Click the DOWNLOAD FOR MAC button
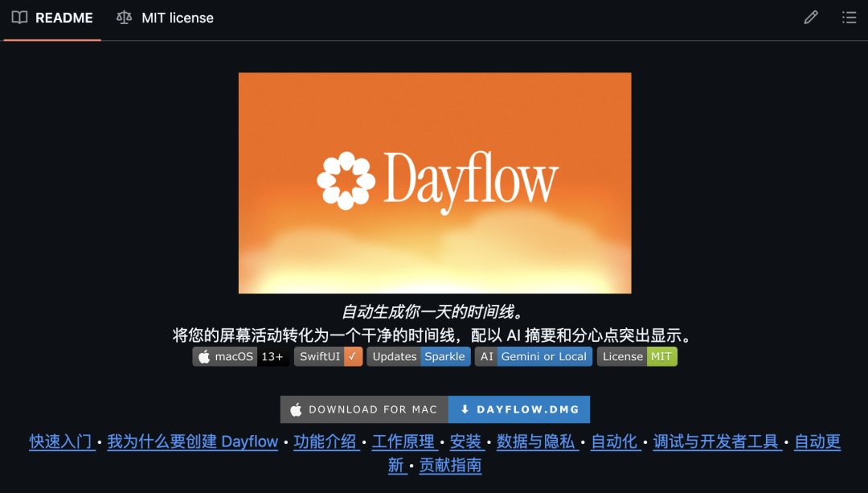868x493 pixels. coord(363,409)
